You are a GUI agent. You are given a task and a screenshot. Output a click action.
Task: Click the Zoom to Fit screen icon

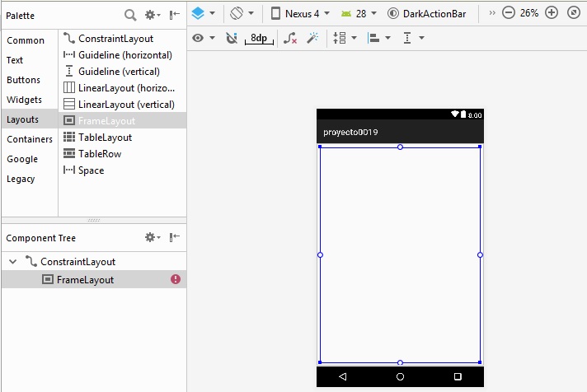click(574, 13)
